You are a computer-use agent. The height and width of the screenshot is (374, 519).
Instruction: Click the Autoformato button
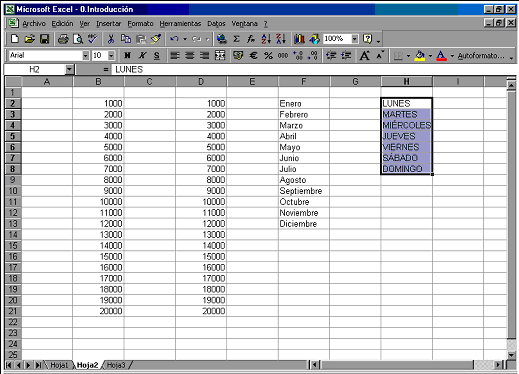click(x=481, y=55)
